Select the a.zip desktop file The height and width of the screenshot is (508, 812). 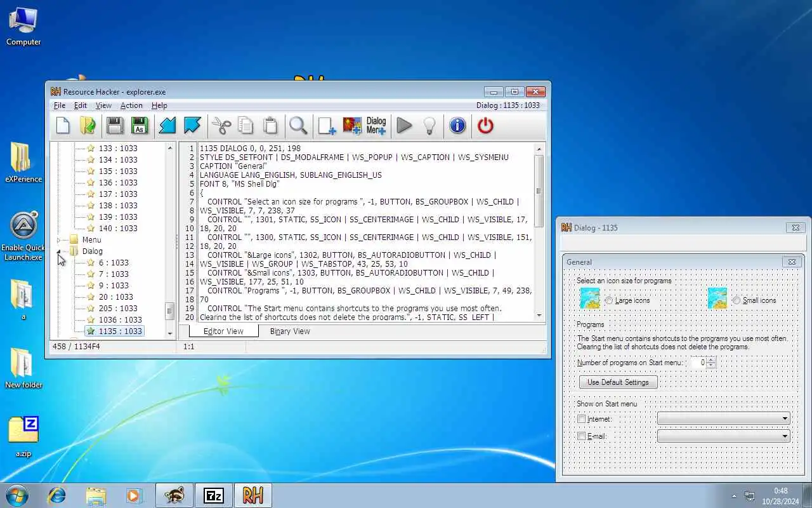(23, 437)
